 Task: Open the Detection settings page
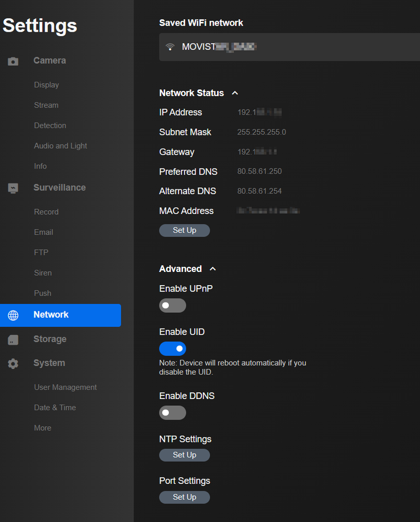(x=50, y=125)
